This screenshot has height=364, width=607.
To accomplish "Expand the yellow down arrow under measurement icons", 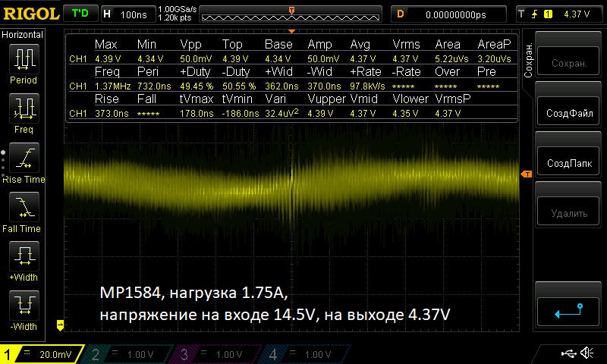I will click(x=59, y=325).
